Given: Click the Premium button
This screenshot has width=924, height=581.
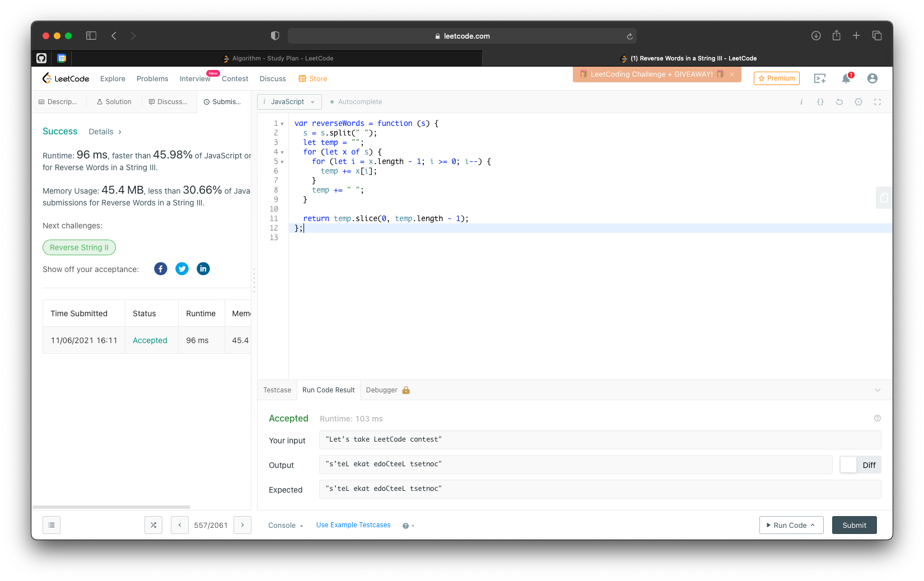Looking at the screenshot, I should pyautogui.click(x=777, y=78).
